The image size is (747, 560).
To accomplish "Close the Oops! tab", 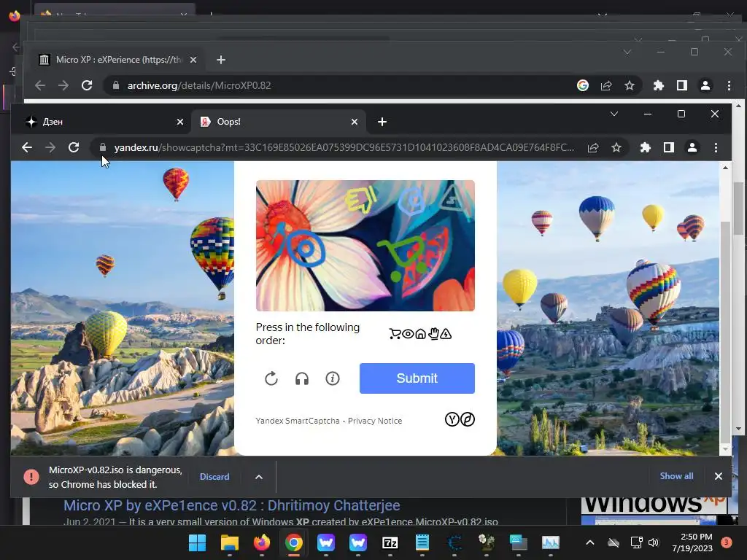I will pyautogui.click(x=355, y=122).
